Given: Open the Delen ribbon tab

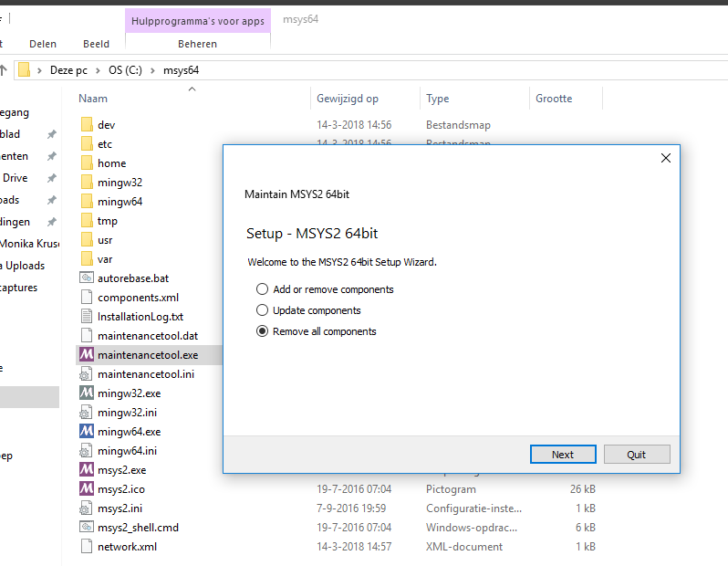Looking at the screenshot, I should [x=43, y=44].
